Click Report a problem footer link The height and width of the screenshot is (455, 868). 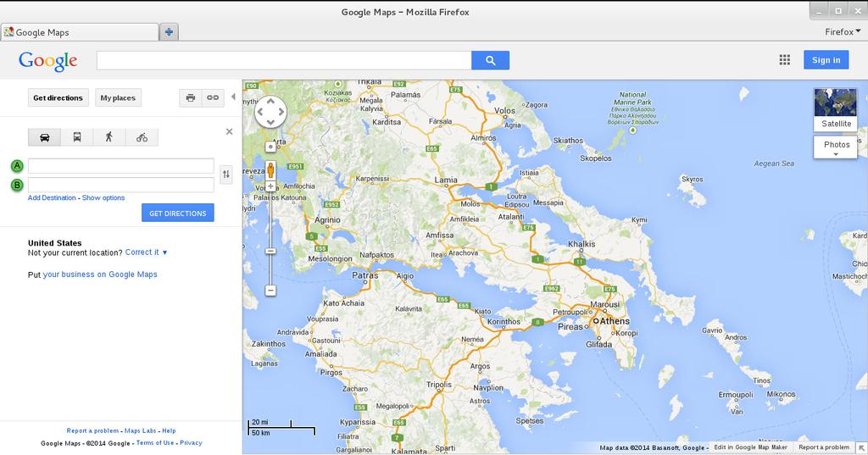(x=92, y=430)
